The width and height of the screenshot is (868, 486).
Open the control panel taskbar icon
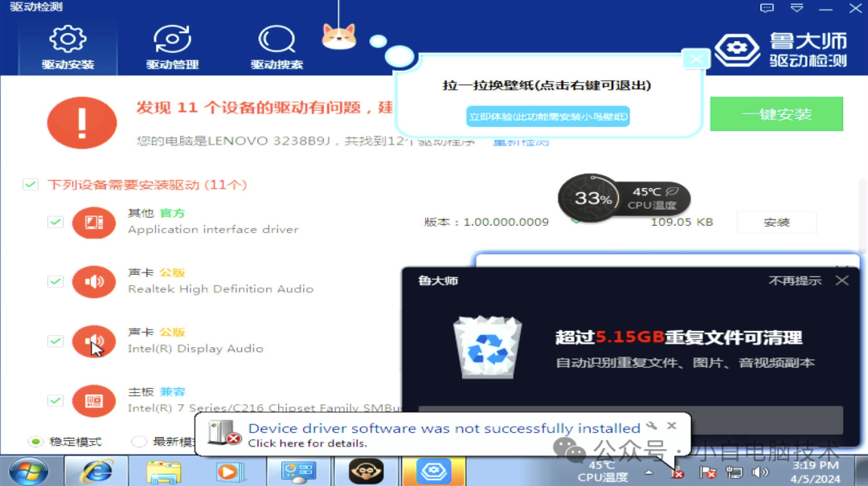click(x=298, y=472)
